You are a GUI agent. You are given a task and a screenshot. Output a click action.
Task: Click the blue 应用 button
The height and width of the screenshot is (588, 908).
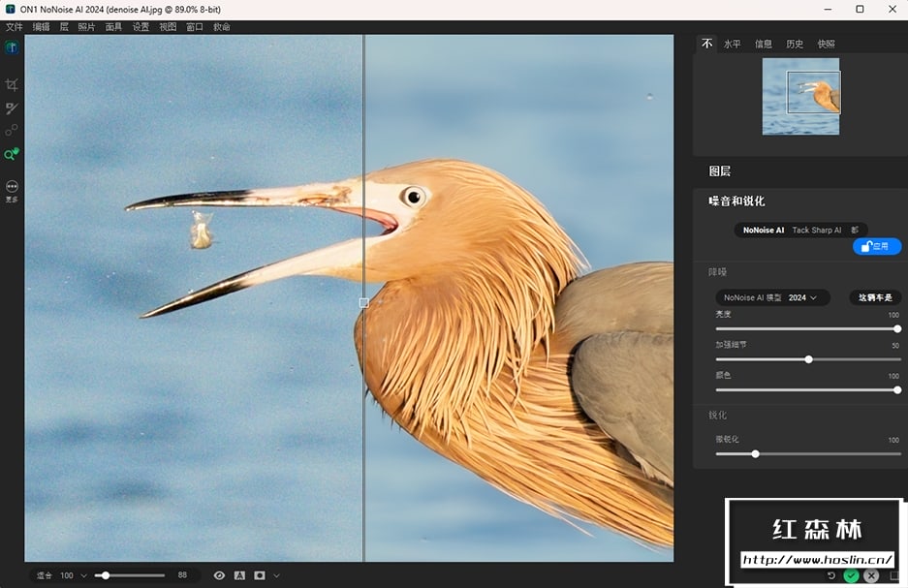(876, 247)
